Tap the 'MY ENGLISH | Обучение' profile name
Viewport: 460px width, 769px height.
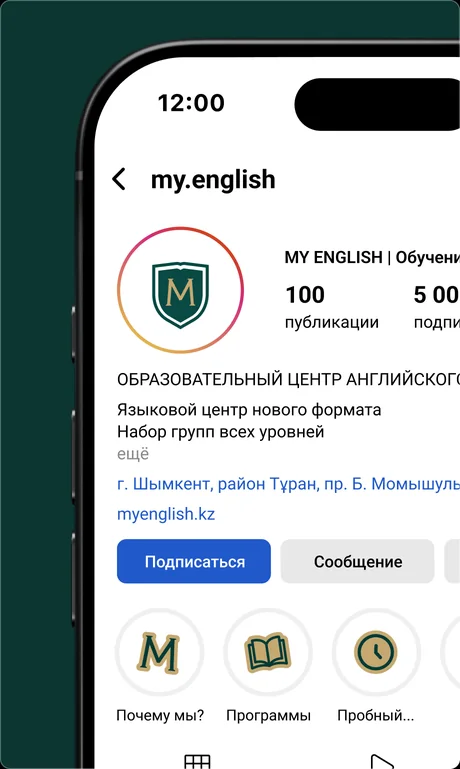372,257
